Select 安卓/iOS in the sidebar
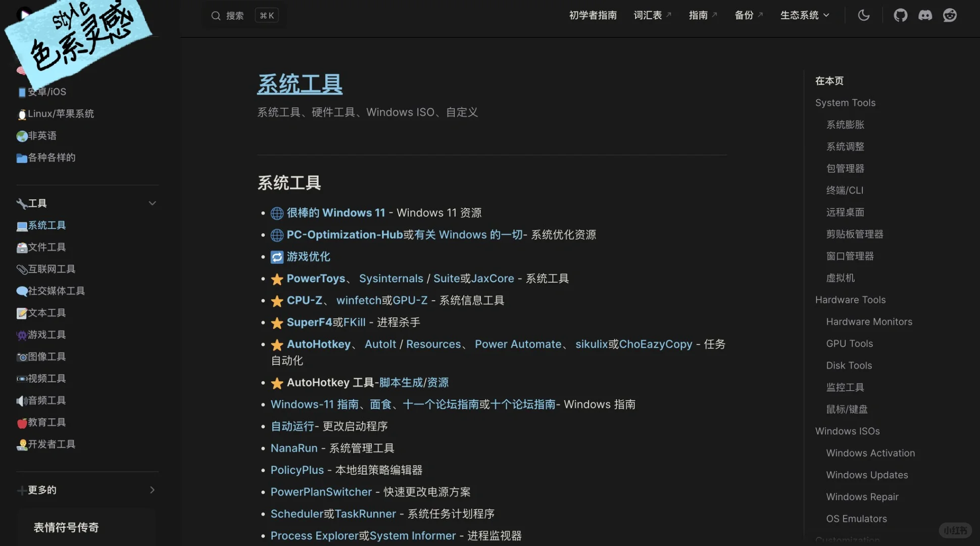The height and width of the screenshot is (546, 980). click(46, 92)
